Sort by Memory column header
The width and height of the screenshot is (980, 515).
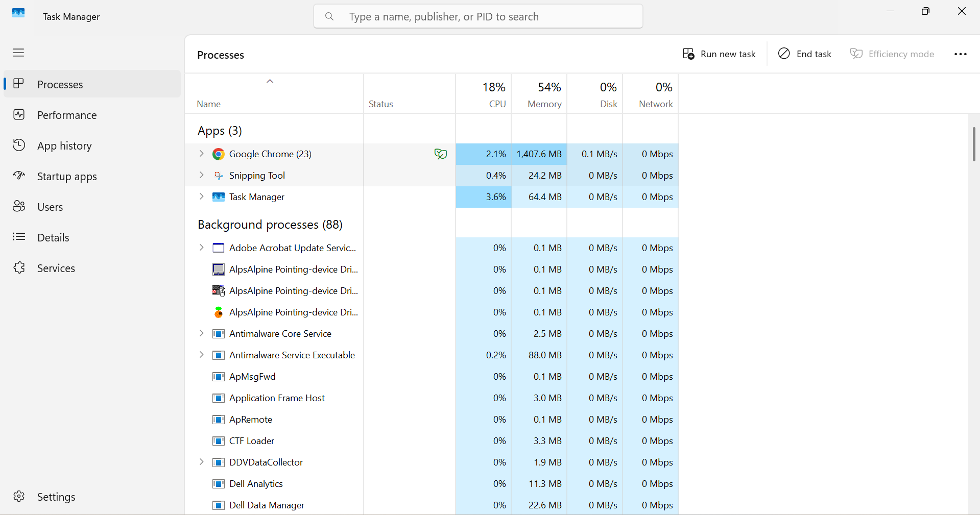(539, 94)
